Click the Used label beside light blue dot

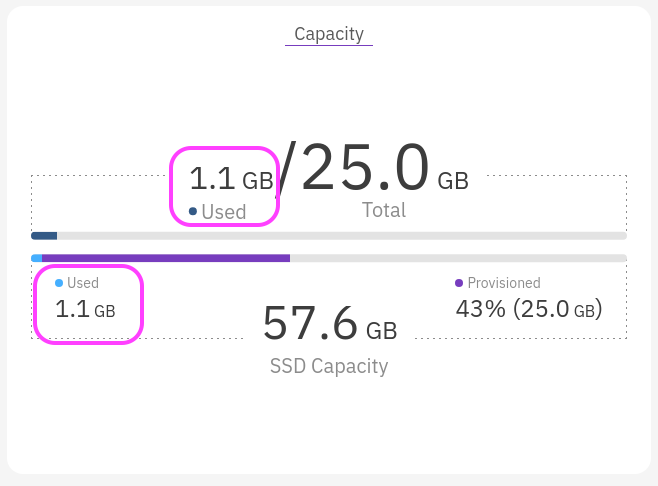[x=83, y=283]
